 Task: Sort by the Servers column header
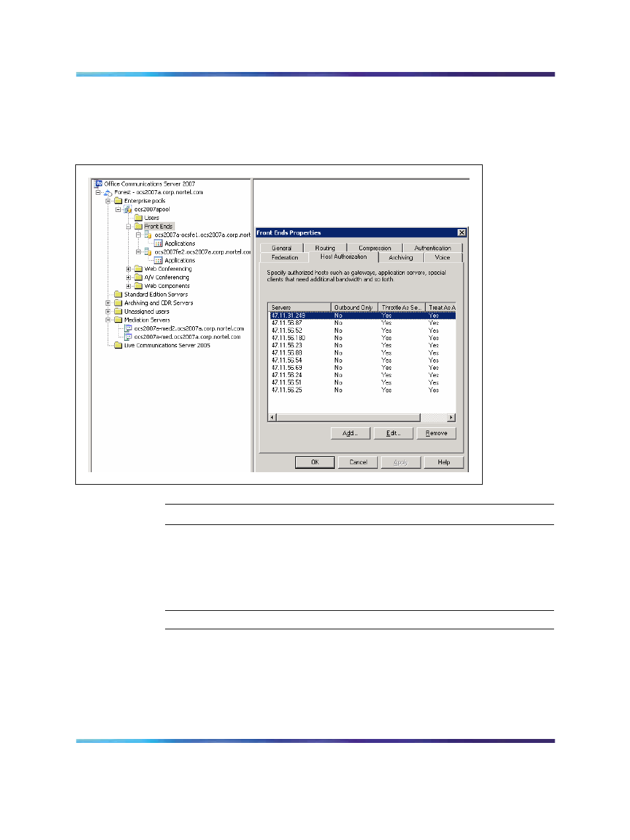tap(299, 307)
